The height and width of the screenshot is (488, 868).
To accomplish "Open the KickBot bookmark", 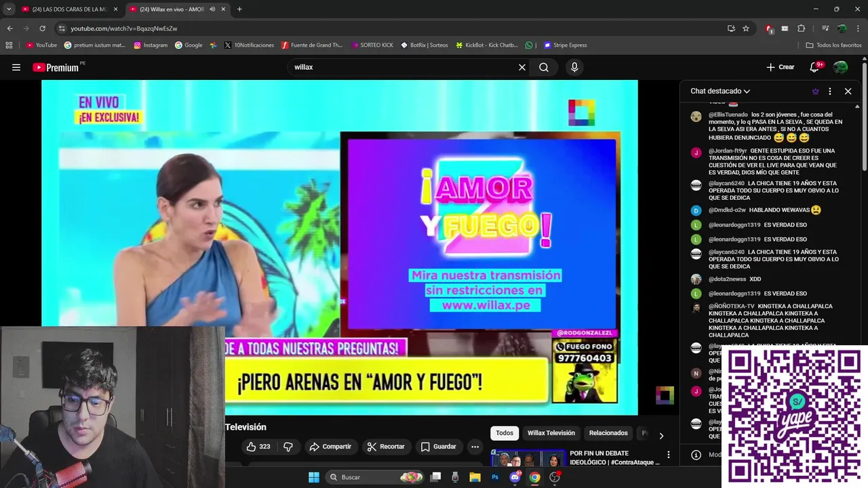I will [x=487, y=45].
